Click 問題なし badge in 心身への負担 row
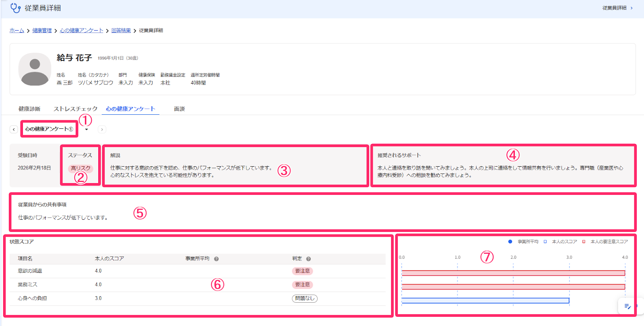Viewport: 644px width, 326px height. 305,298
